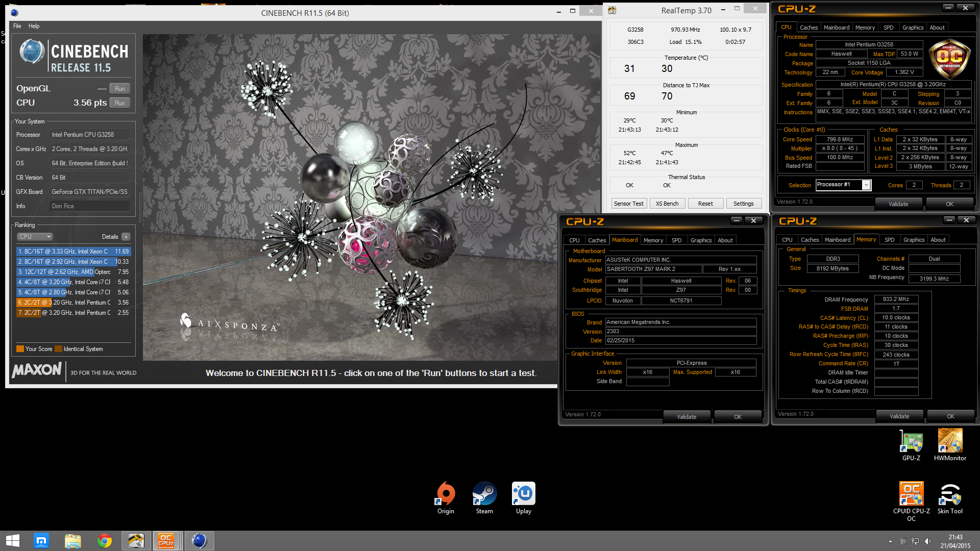This screenshot has width=980, height=551.
Task: Click Validate in CPU-Z CPU window
Action: (898, 204)
